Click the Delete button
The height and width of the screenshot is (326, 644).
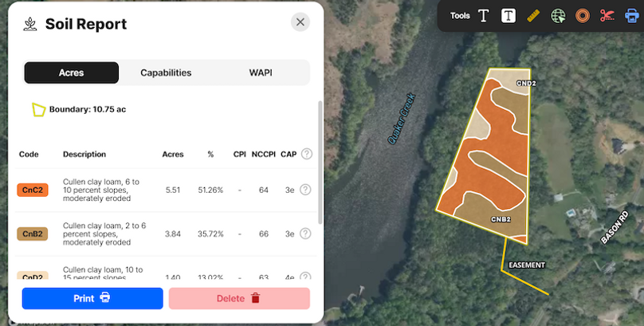[239, 298]
